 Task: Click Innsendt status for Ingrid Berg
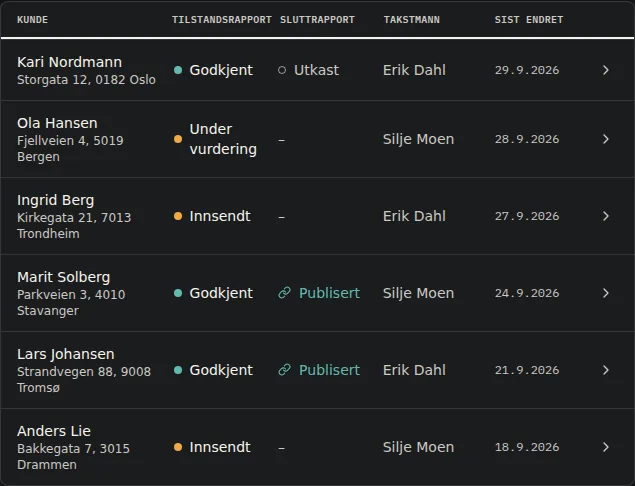point(220,216)
